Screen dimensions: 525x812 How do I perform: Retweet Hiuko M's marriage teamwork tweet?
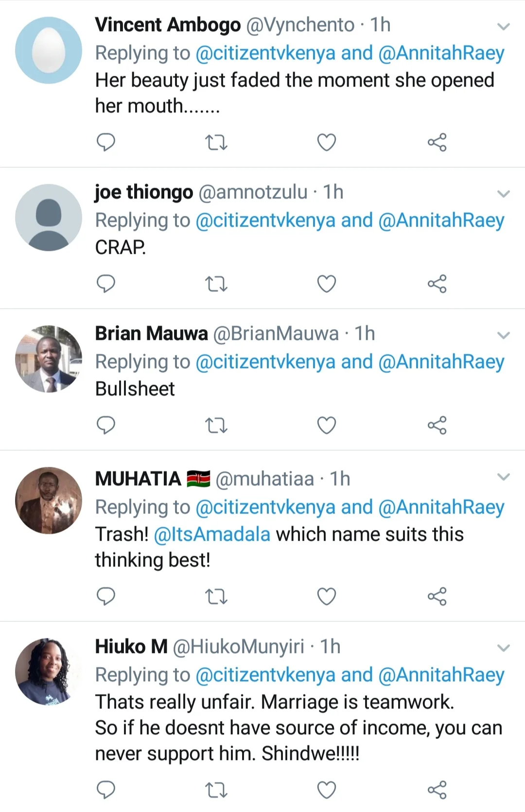point(216,790)
